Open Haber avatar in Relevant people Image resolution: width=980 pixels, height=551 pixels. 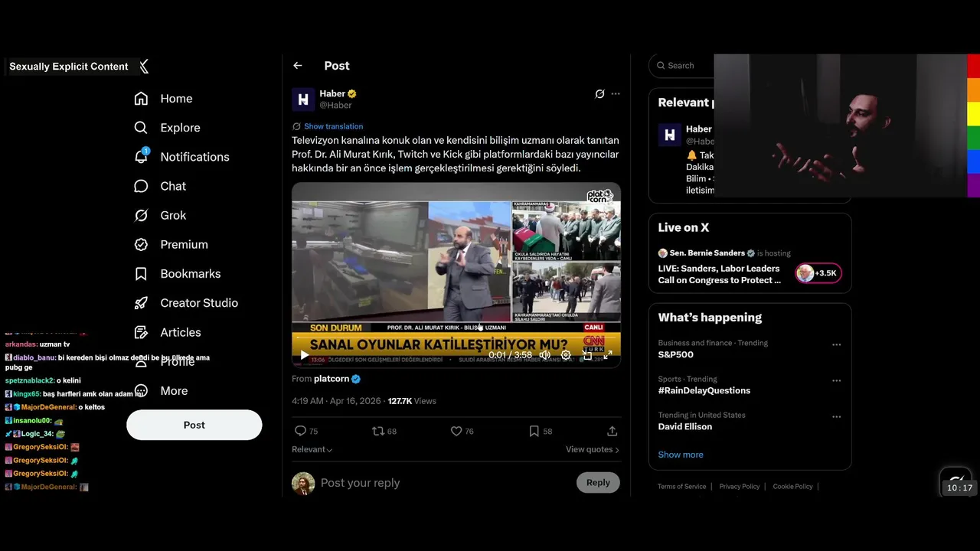pos(669,135)
